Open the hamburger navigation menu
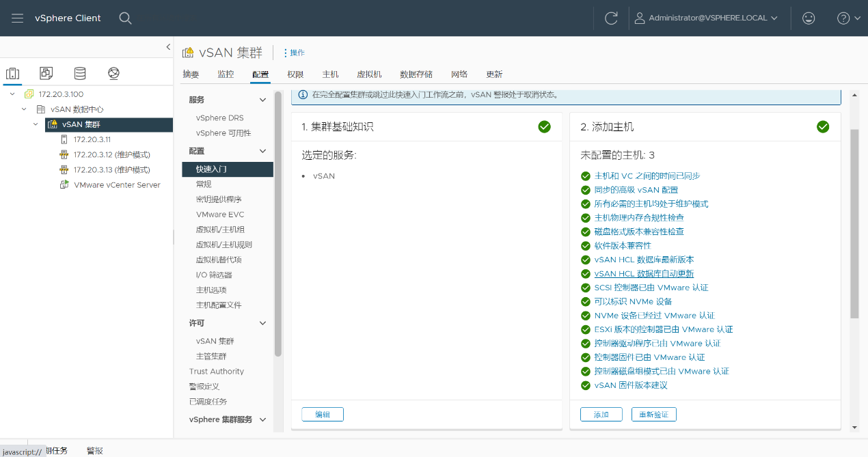Screen dimensions: 868x457 18,18
